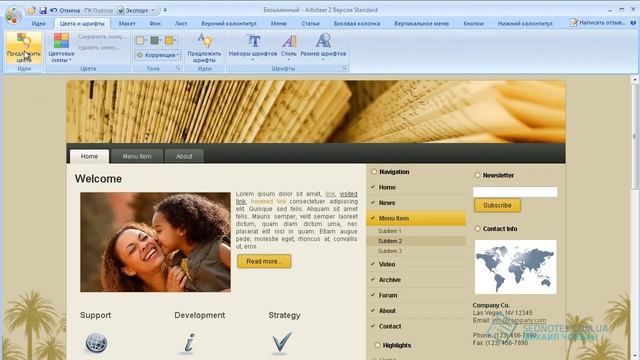
Task: Click the Newsletter block header bullet
Action: [477, 175]
